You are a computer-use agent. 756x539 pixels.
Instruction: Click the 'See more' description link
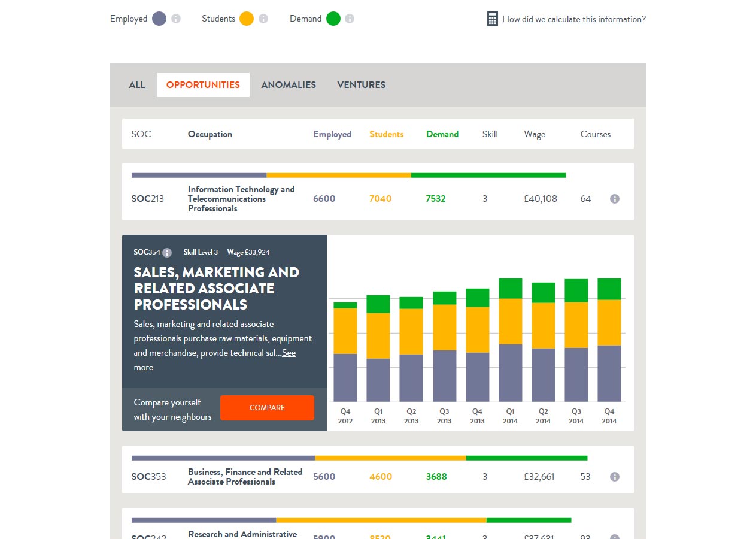pos(289,353)
